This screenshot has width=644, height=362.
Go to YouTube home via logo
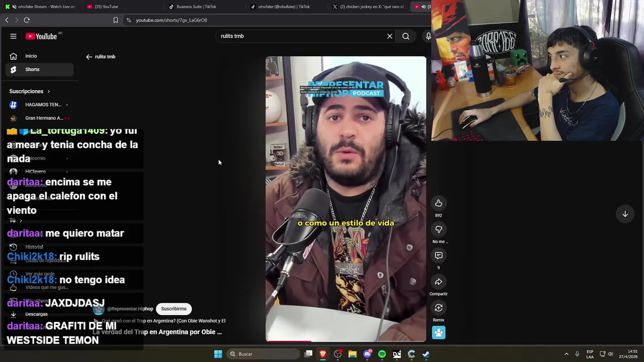[41, 36]
